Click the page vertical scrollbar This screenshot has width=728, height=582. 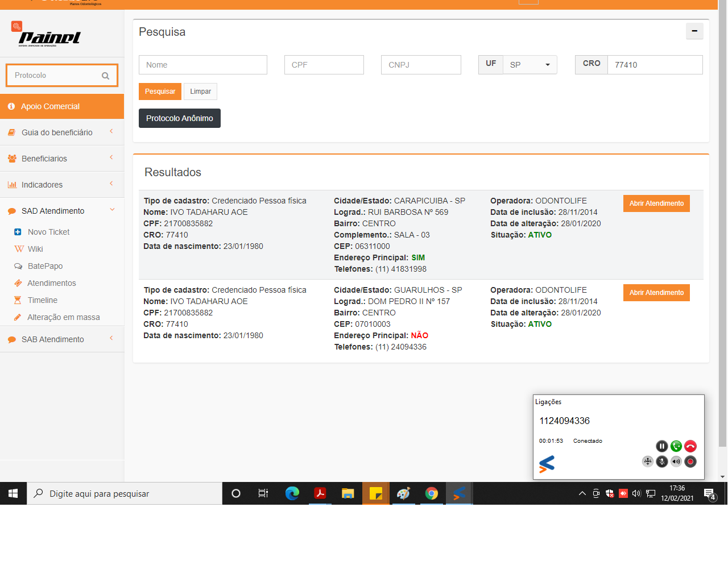point(722,227)
